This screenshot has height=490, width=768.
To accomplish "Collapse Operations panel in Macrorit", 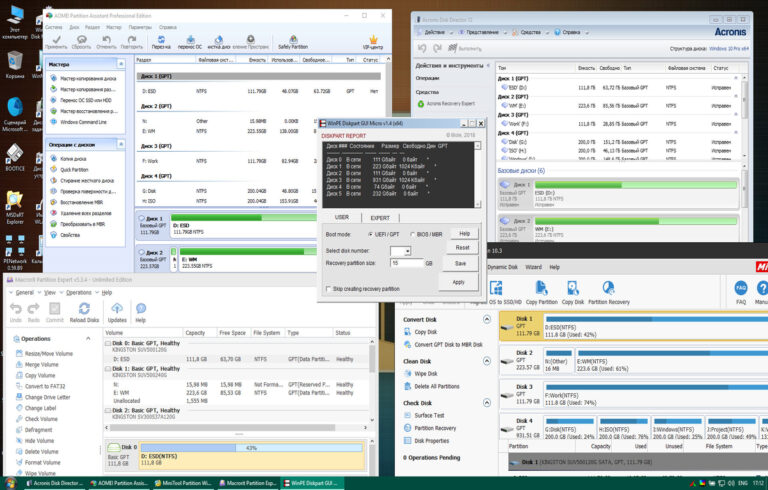I will coord(88,339).
